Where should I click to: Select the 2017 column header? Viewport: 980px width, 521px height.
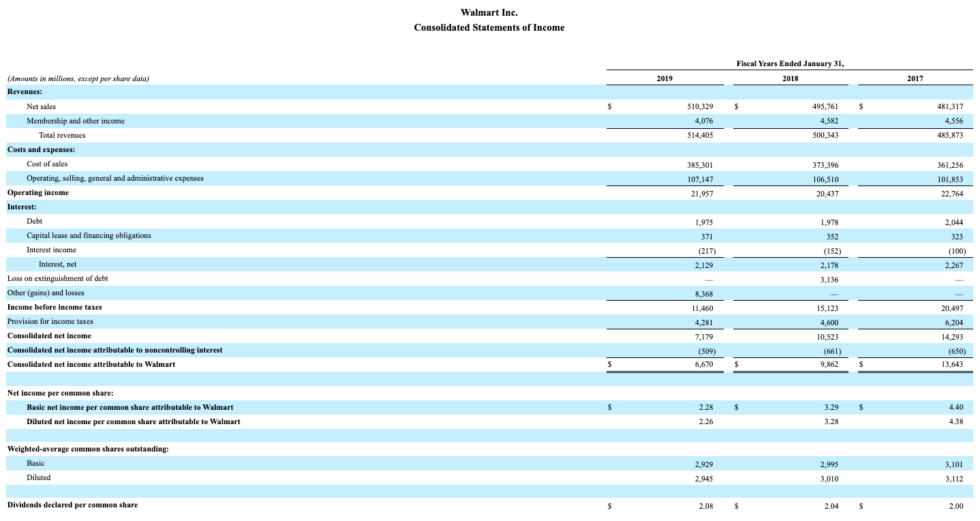[x=915, y=78]
